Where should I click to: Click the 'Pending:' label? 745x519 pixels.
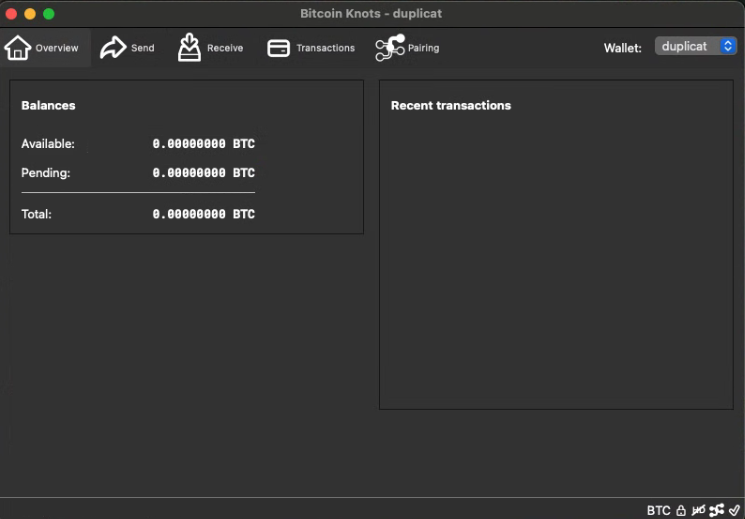click(46, 173)
